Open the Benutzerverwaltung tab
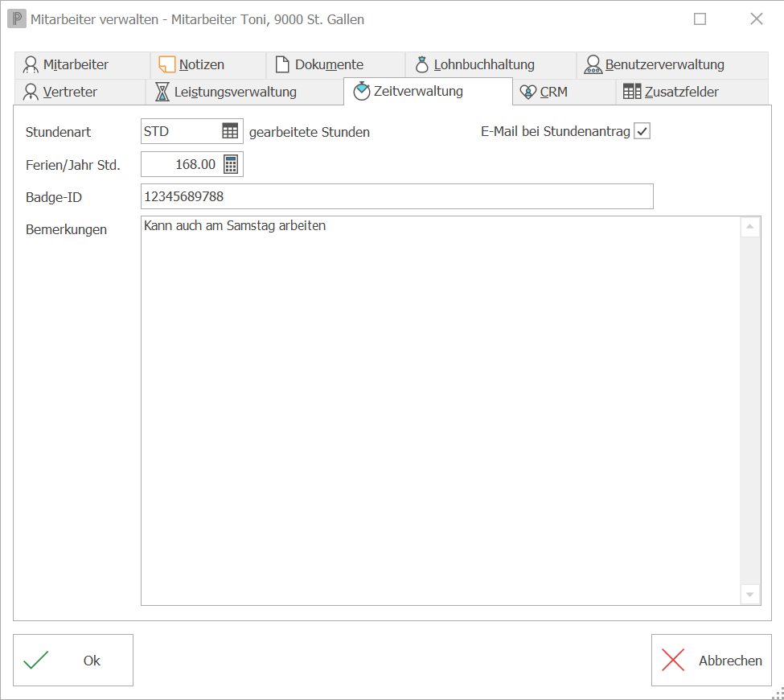The image size is (784, 700). [x=672, y=65]
